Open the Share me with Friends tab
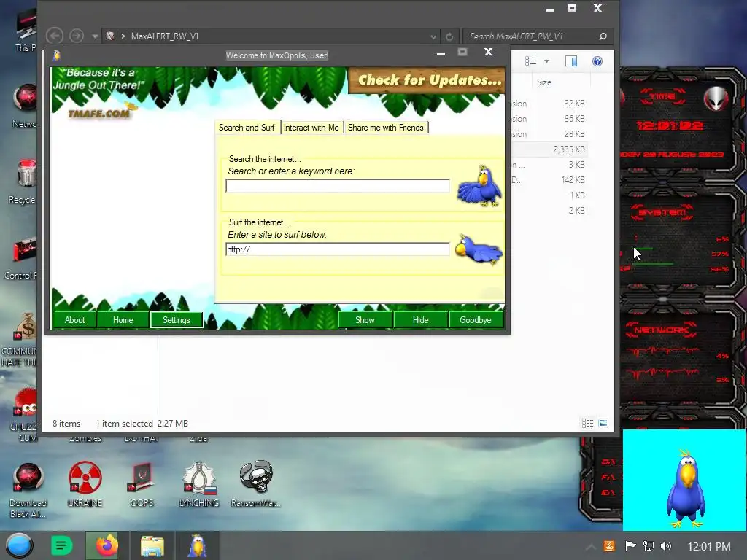The image size is (747, 560). click(385, 128)
